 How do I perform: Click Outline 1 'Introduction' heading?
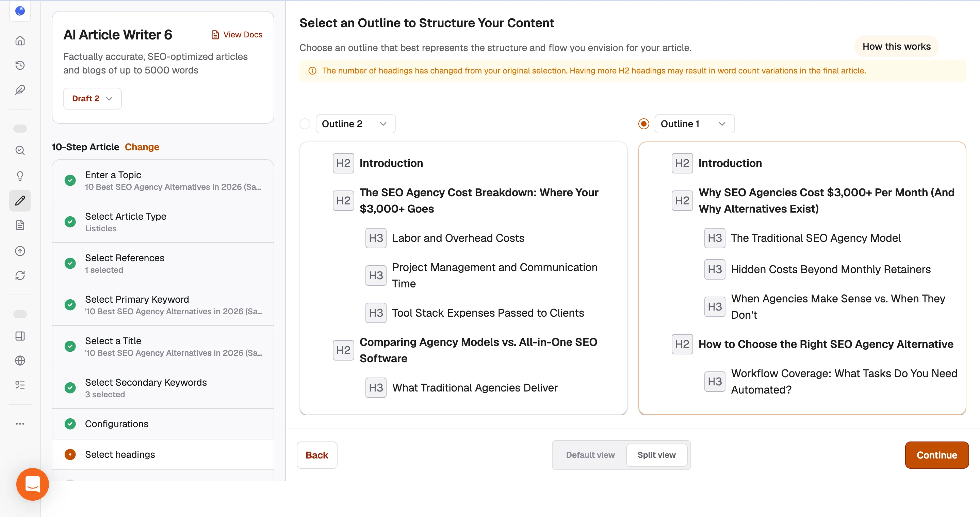(730, 164)
